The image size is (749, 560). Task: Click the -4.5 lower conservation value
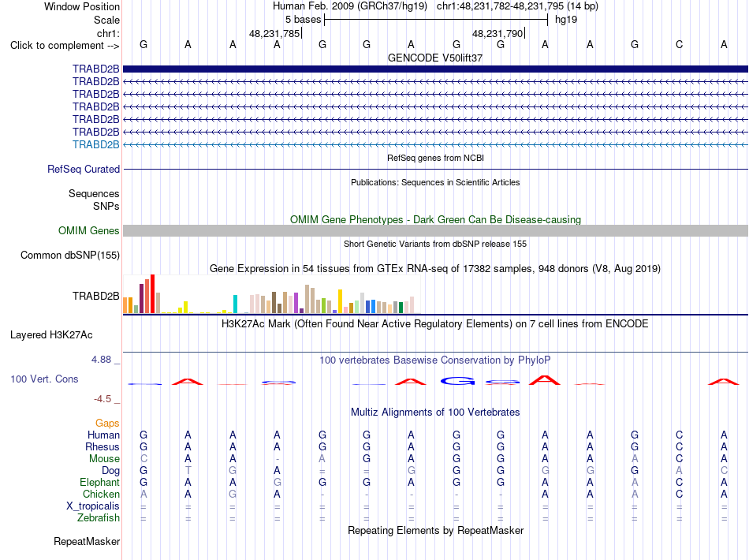102,399
